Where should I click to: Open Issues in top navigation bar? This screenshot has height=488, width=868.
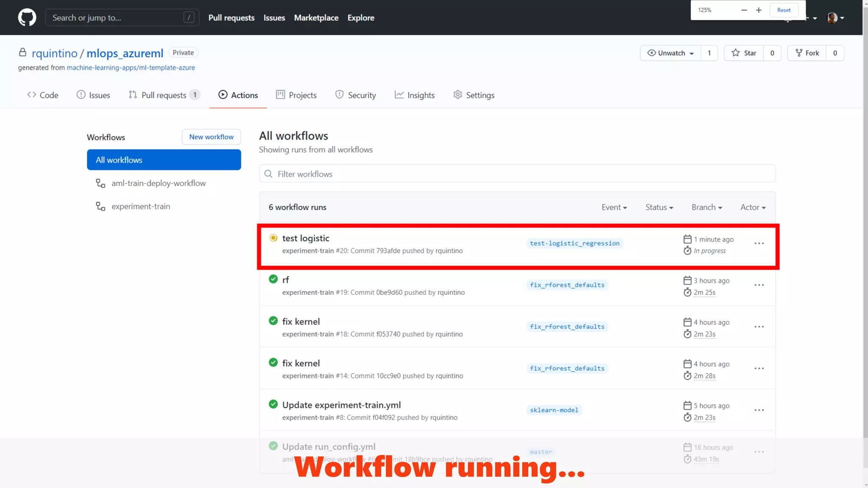pyautogui.click(x=274, y=18)
